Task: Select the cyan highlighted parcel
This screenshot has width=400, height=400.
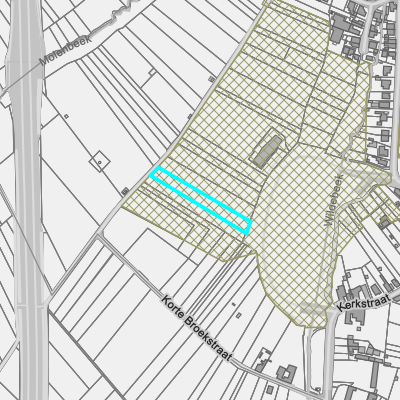Action: point(200,201)
